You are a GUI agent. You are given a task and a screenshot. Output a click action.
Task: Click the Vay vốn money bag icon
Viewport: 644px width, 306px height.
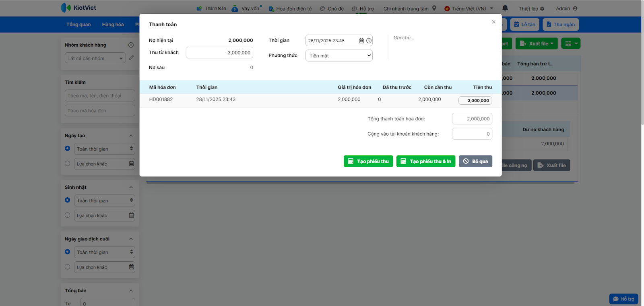(235, 8)
